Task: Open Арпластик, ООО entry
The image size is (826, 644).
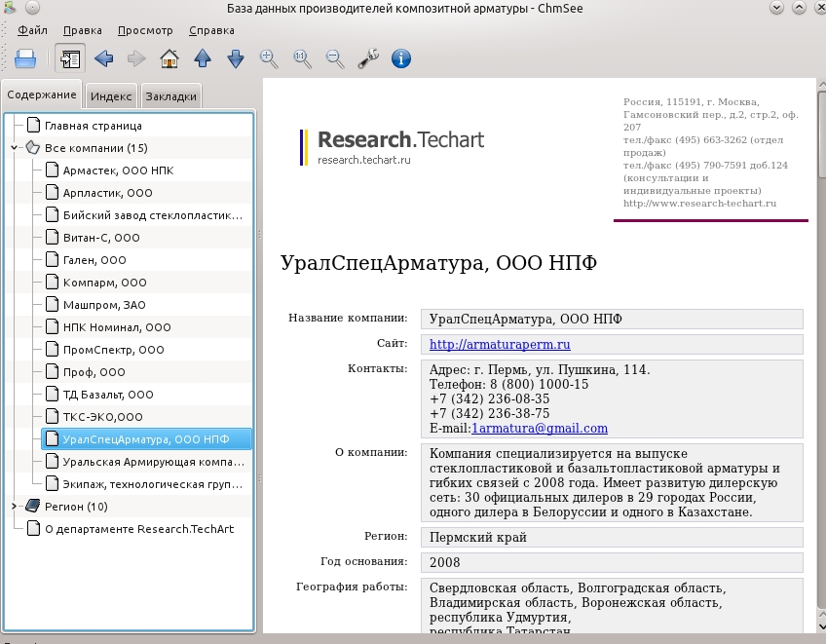Action: click(107, 193)
